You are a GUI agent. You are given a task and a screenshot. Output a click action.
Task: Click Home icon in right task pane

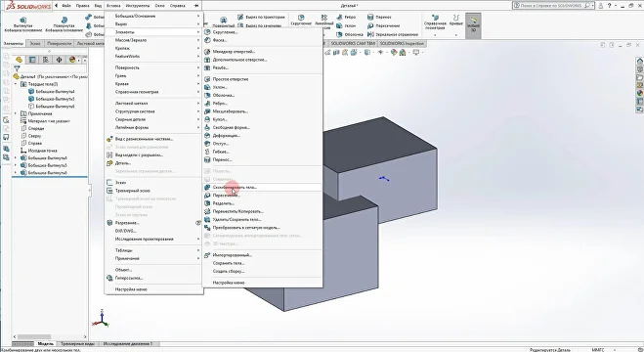pyautogui.click(x=639, y=61)
